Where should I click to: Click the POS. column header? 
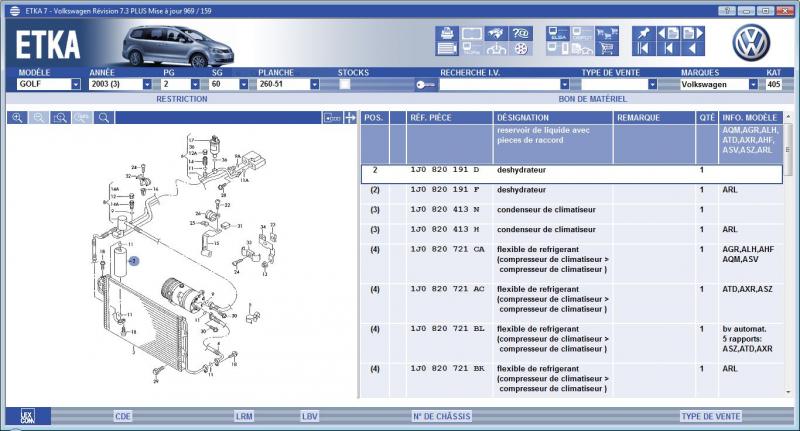pos(375,117)
